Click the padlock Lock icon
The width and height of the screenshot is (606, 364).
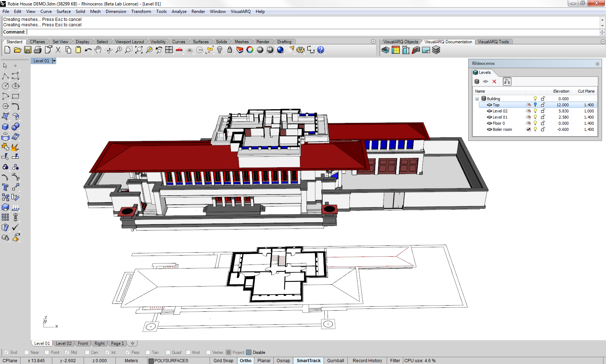(x=230, y=50)
